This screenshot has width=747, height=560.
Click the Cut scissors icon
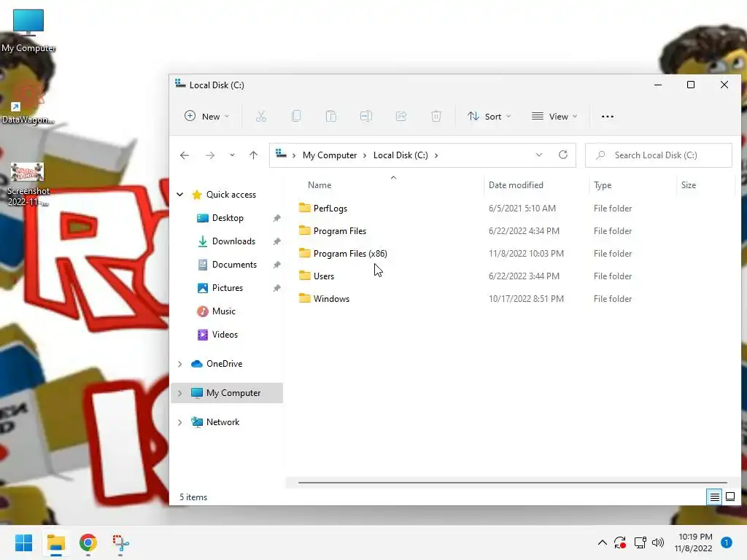[261, 116]
